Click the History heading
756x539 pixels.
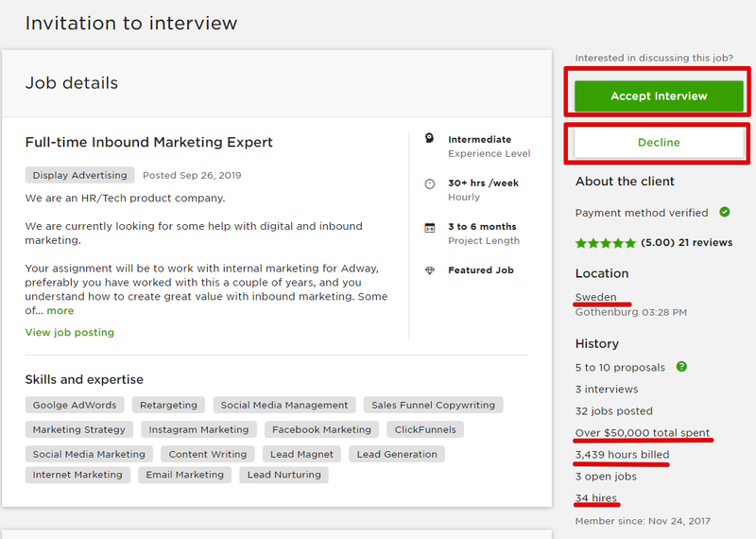[597, 344]
